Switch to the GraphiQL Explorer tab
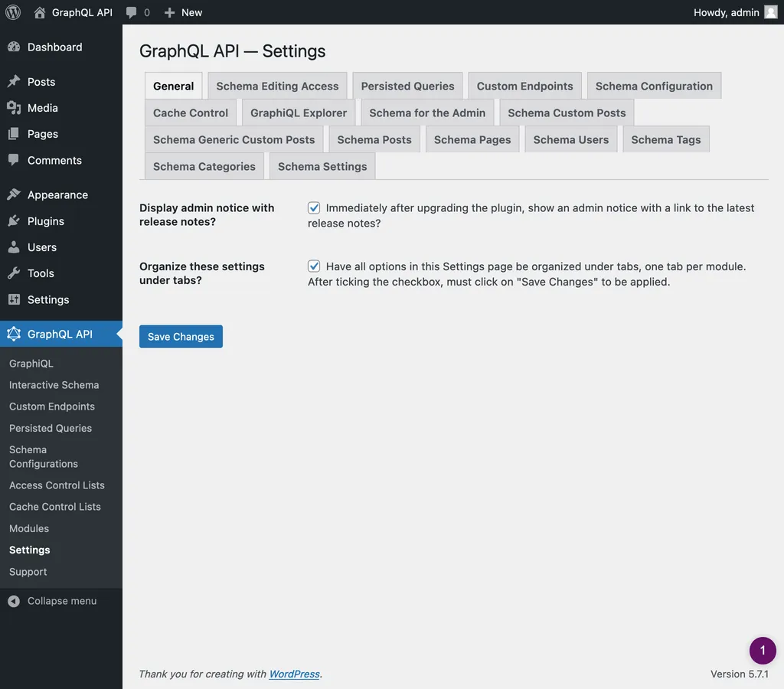The image size is (784, 689). coord(299,113)
